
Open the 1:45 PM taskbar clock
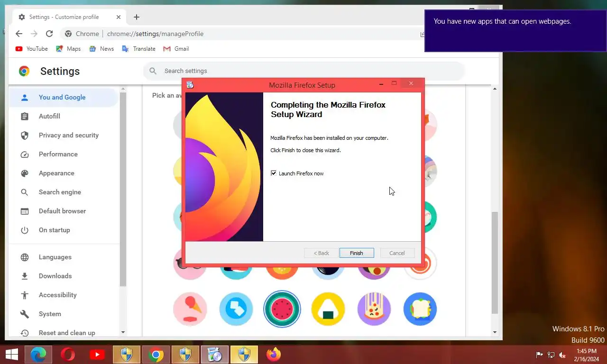[x=586, y=355]
